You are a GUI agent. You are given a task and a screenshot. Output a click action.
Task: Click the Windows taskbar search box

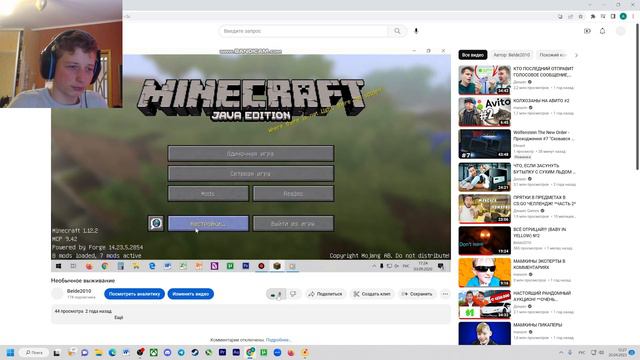point(34,352)
